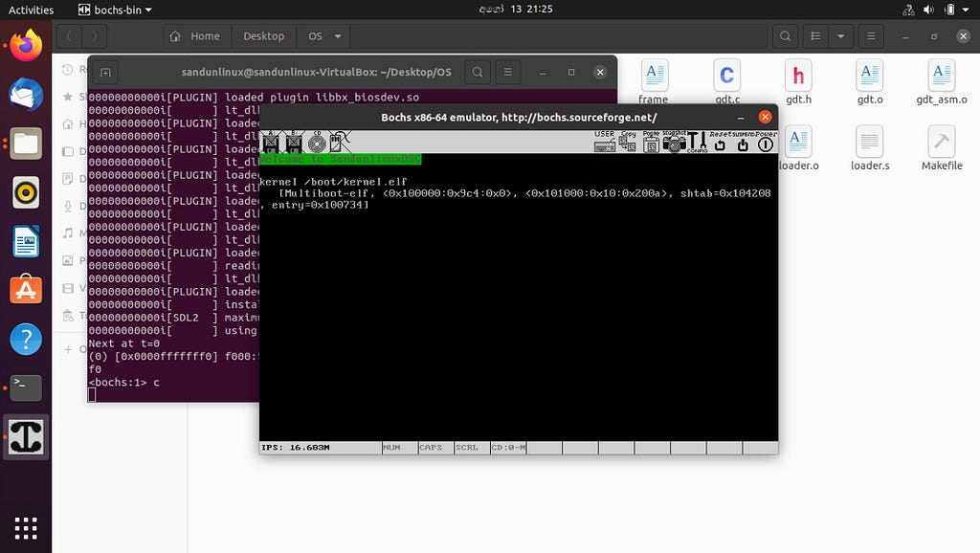Click the IPS reading in Bochs status bar

click(296, 448)
